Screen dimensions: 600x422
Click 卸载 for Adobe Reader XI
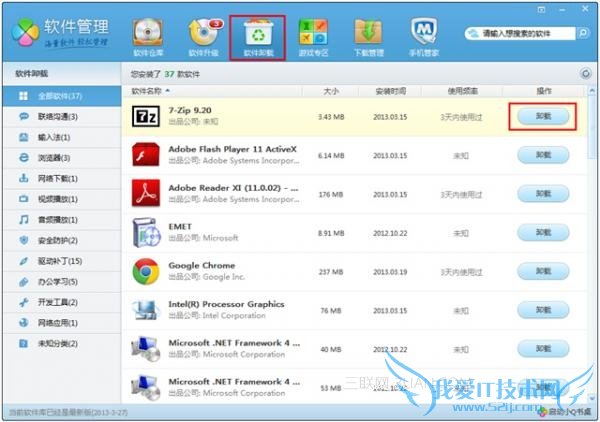543,194
